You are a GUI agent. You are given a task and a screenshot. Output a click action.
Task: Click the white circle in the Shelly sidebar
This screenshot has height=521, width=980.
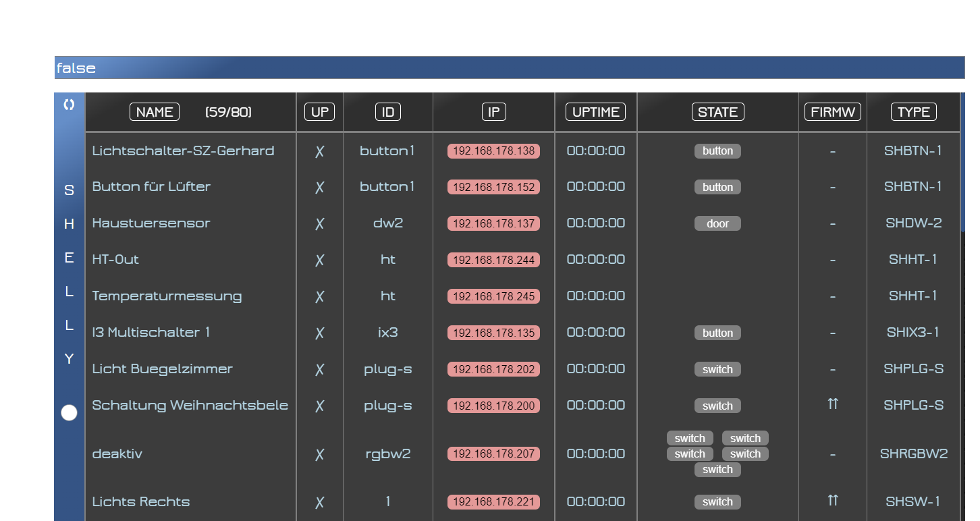pyautogui.click(x=69, y=412)
